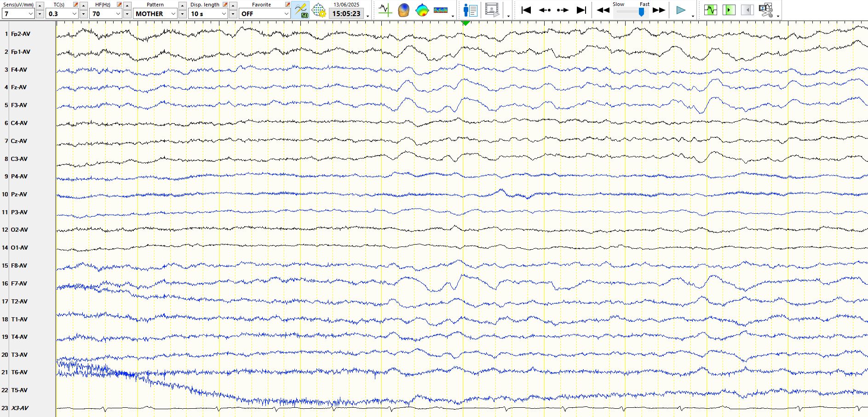Open the spectral density array view

click(x=440, y=10)
